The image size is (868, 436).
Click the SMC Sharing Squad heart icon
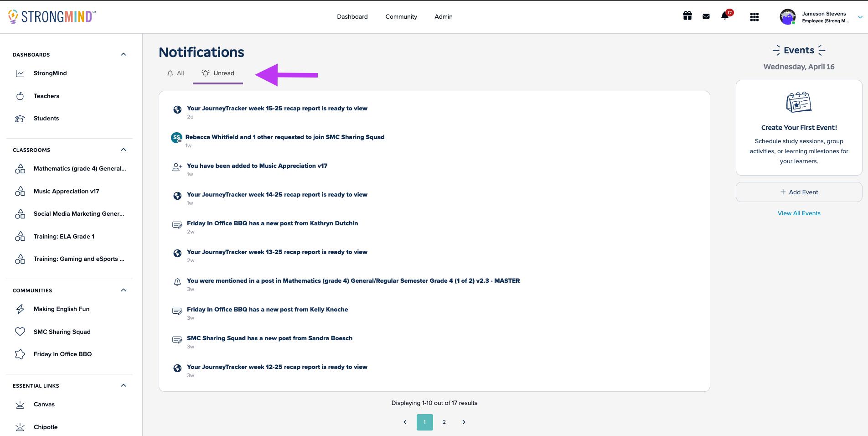point(20,332)
